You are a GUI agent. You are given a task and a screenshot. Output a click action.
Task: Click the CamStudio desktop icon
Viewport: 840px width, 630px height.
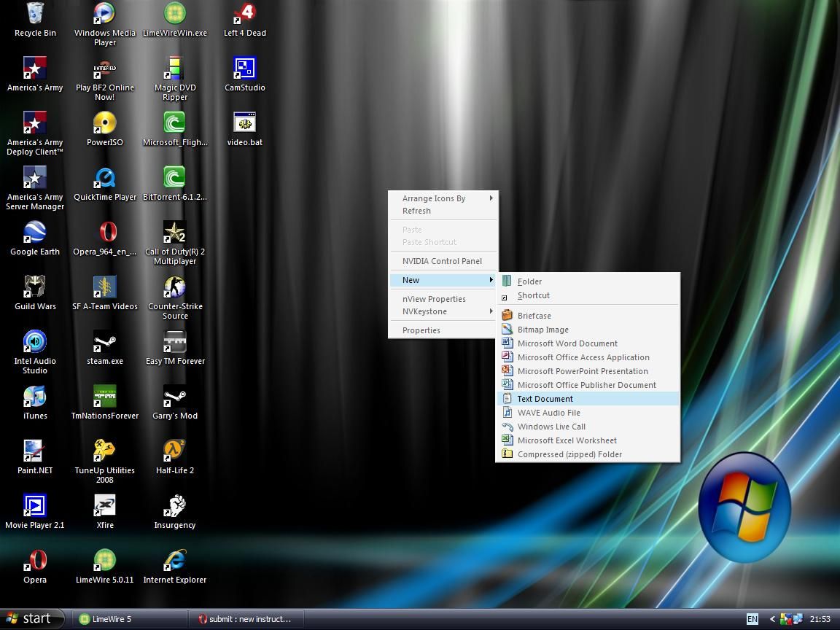(x=244, y=69)
